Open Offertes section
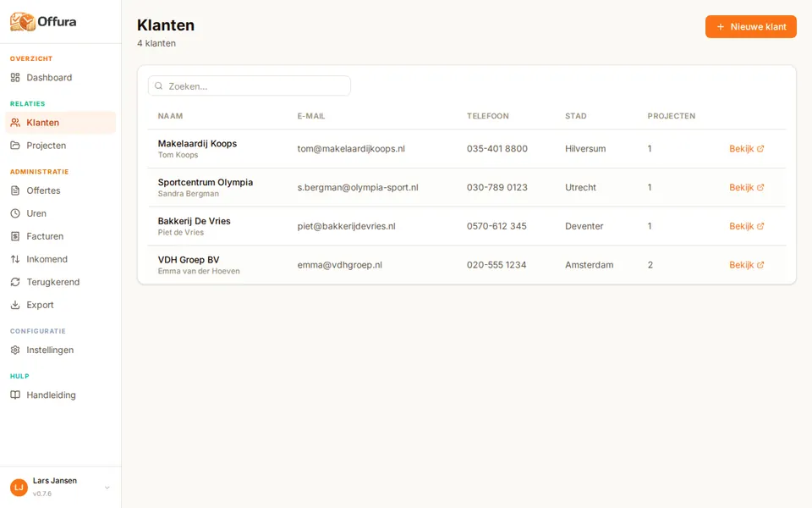This screenshot has width=812, height=508. (61, 190)
